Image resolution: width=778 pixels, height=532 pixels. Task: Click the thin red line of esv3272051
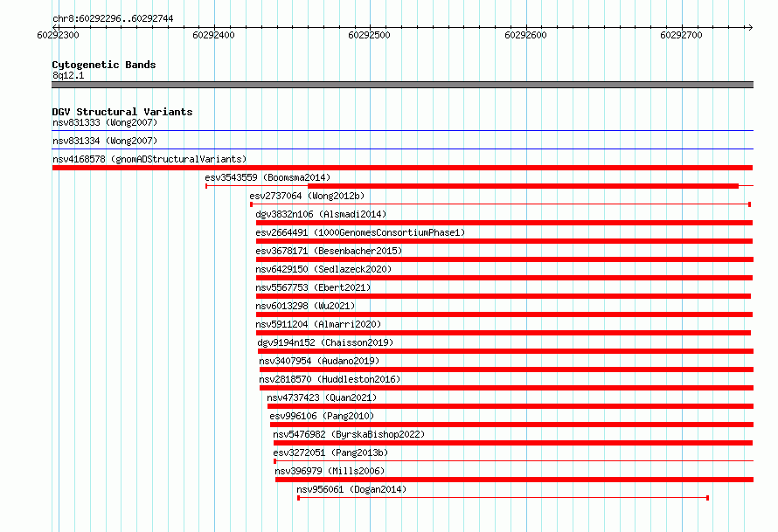click(513, 461)
